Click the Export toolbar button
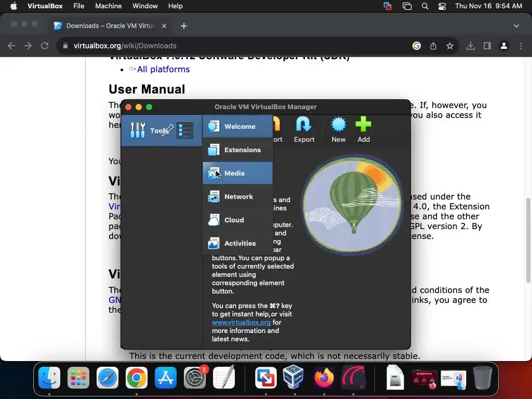The height and width of the screenshot is (399, 532). pos(304,130)
